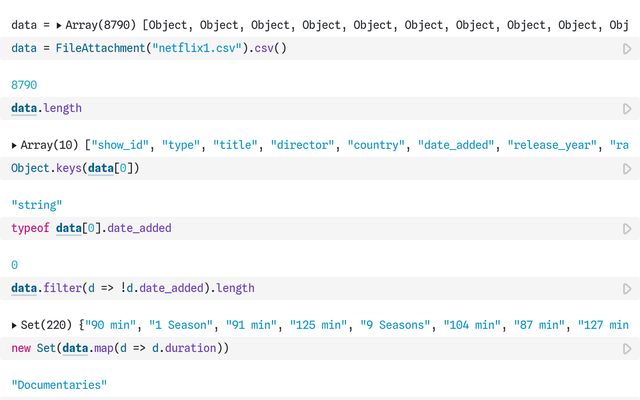Screen dimensions: 640x400
Task: Expand the data Array(8790) output
Action: coord(59,24)
